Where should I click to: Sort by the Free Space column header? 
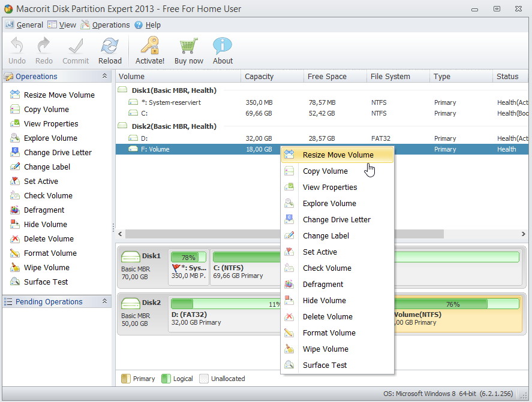tap(335, 77)
